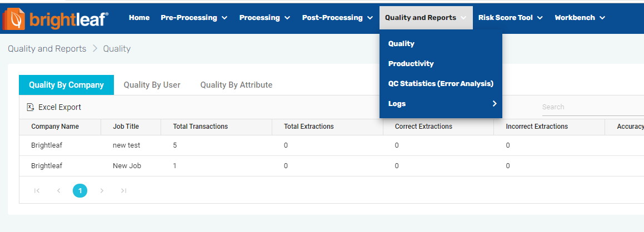This screenshot has height=232, width=644.
Task: Click into the Search field
Action: pyautogui.click(x=589, y=107)
